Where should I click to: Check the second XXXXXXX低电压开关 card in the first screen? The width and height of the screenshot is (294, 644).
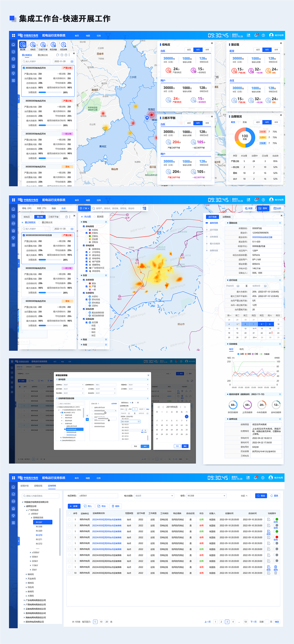(24, 101)
